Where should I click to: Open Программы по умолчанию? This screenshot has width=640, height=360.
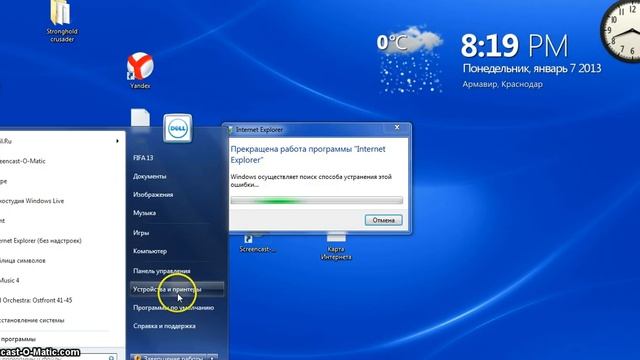click(x=173, y=307)
